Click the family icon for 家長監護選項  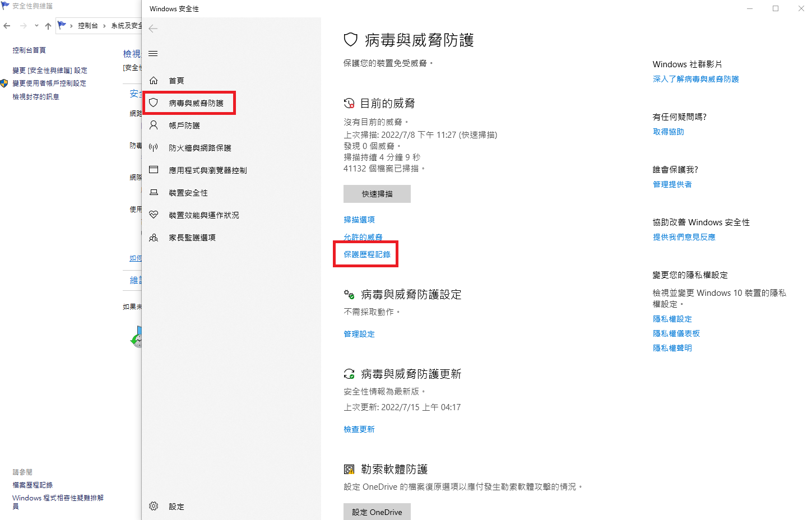[x=154, y=238]
